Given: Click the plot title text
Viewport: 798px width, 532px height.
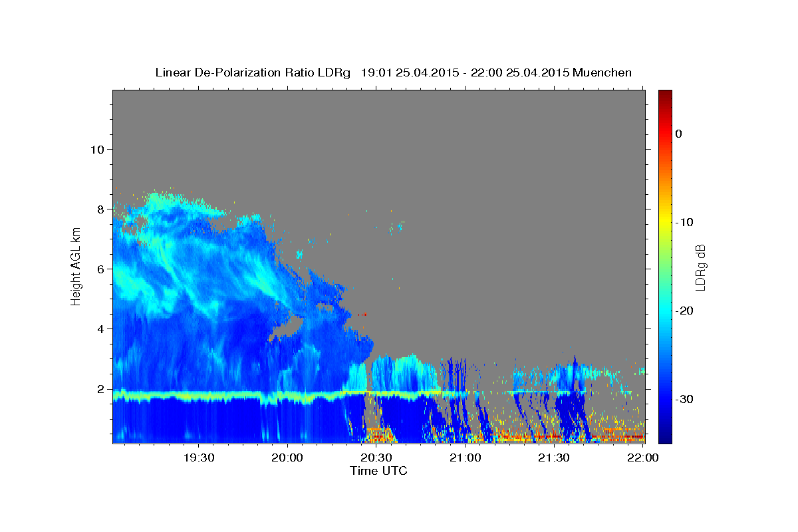Looking at the screenshot, I should coord(393,72).
